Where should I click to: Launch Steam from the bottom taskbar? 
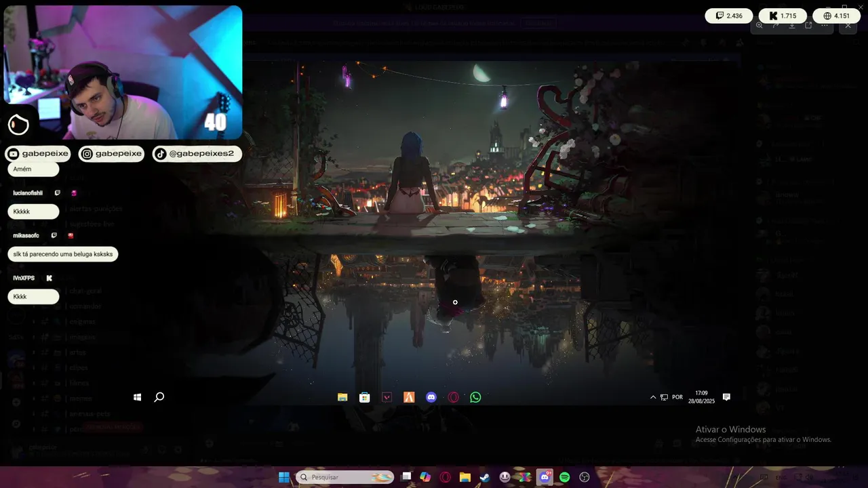[485, 477]
